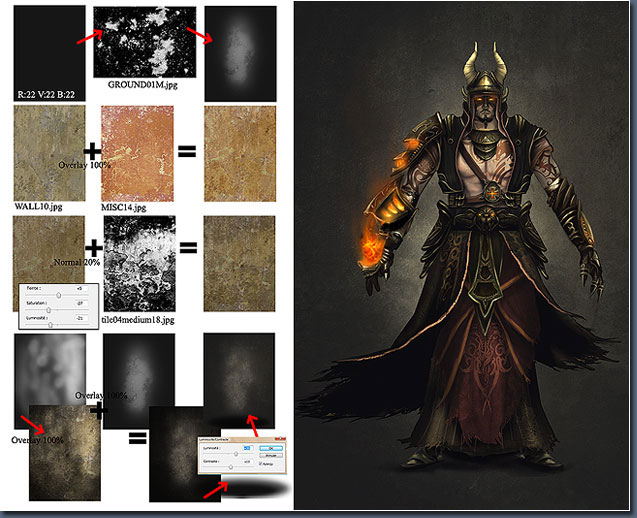Click the 'Normal 20%' label
The image size is (637, 518).
77,262
